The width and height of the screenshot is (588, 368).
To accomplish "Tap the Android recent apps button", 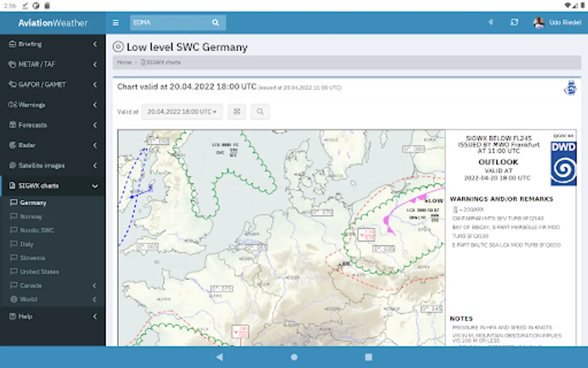I will click(x=368, y=357).
